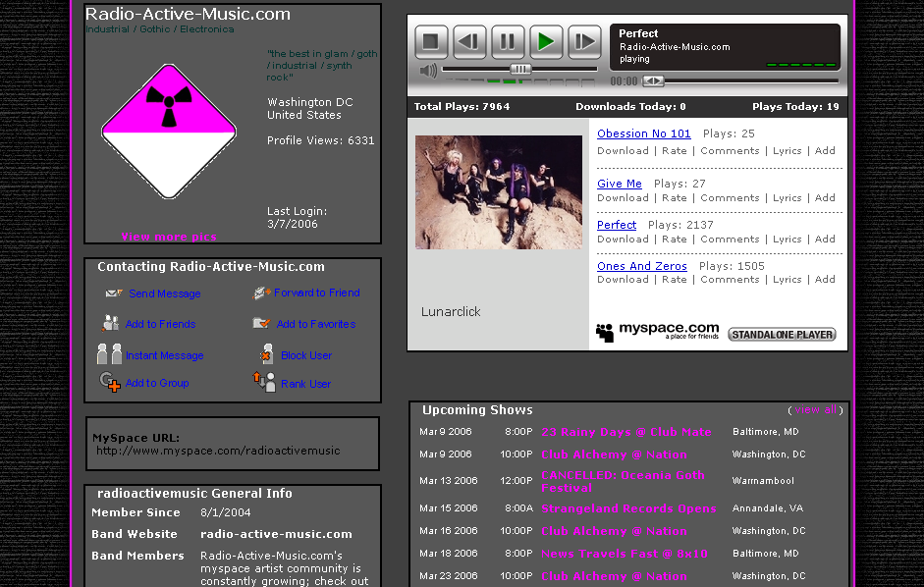Screen dimensions: 924x587
Task: Download the song Perfect
Action: tap(623, 240)
